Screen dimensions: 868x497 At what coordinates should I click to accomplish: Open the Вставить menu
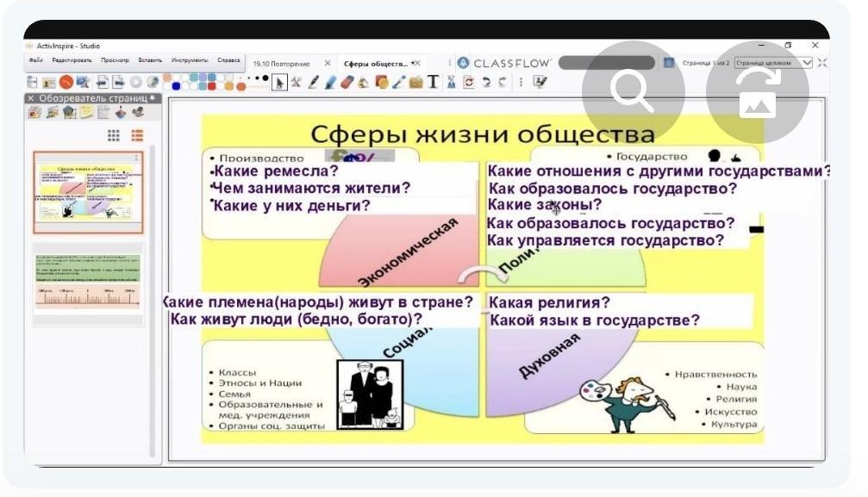click(150, 59)
